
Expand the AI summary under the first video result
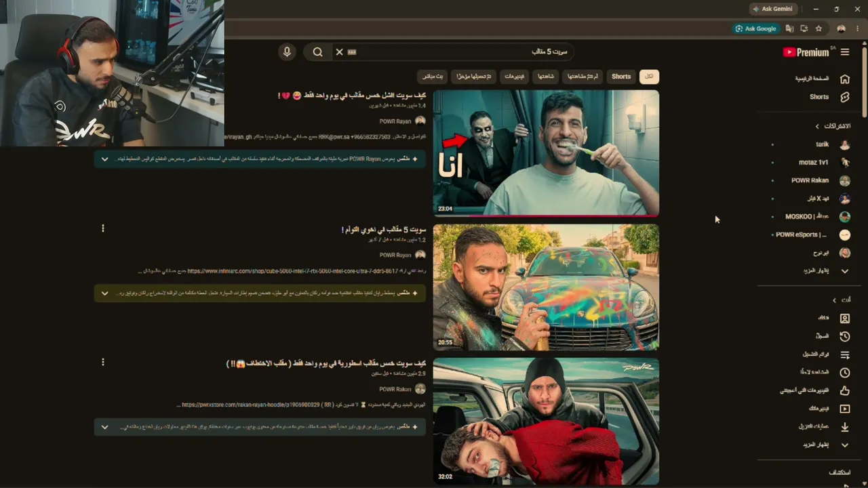pyautogui.click(x=104, y=159)
